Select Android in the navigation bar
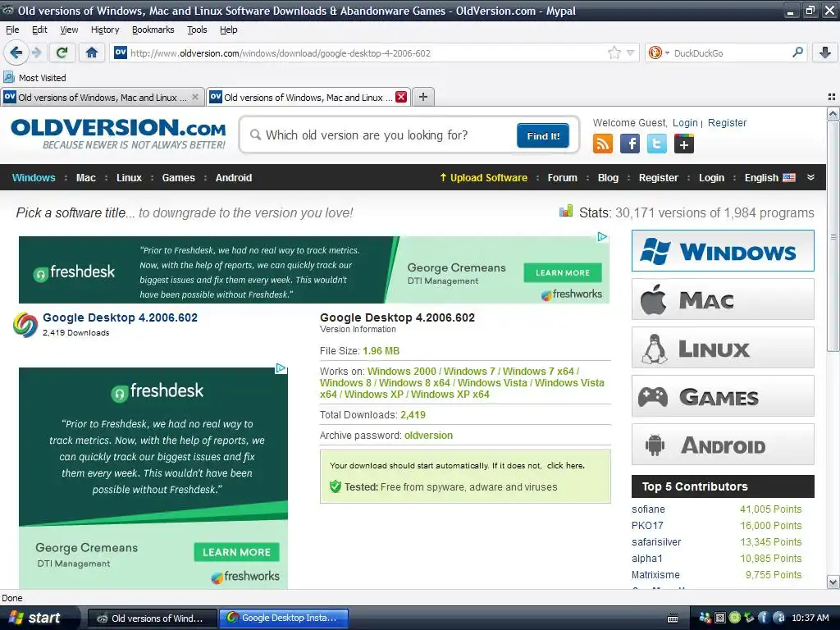 click(x=234, y=177)
